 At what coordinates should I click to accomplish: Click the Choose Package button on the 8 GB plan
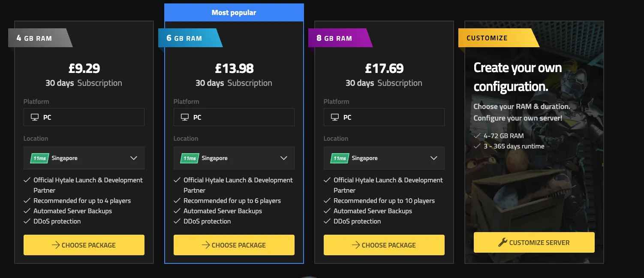(384, 245)
